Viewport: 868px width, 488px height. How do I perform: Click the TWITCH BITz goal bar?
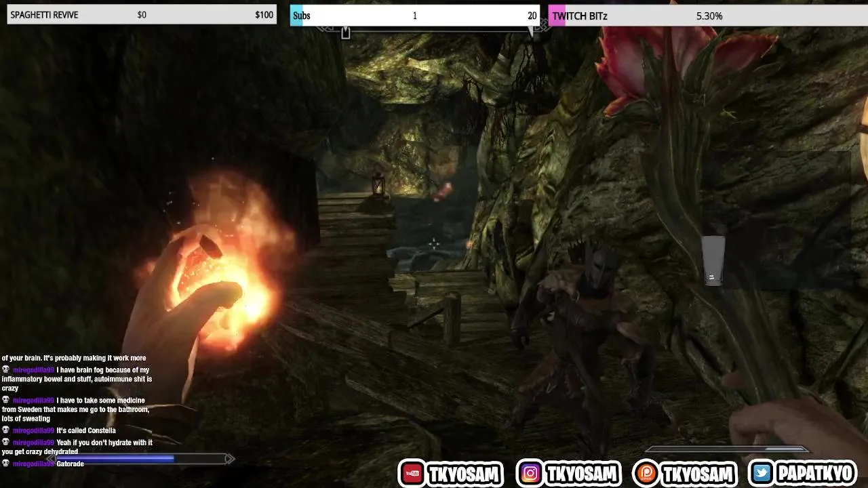[x=708, y=16]
